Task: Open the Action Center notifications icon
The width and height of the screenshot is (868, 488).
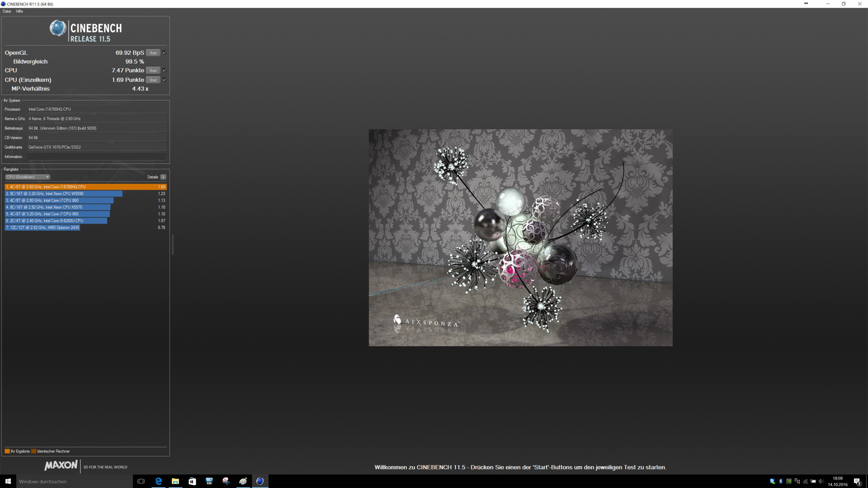Action: pos(857,481)
